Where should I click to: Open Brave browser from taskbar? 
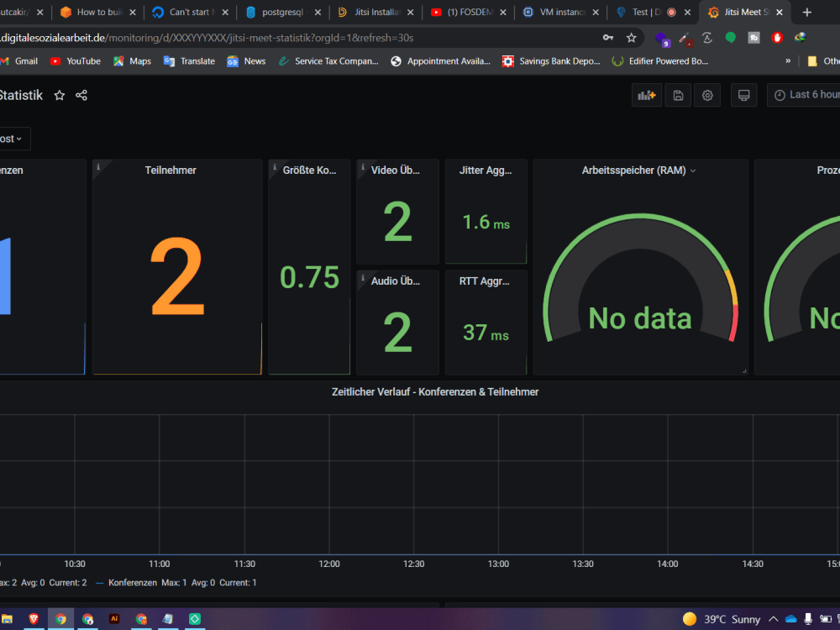tap(34, 619)
